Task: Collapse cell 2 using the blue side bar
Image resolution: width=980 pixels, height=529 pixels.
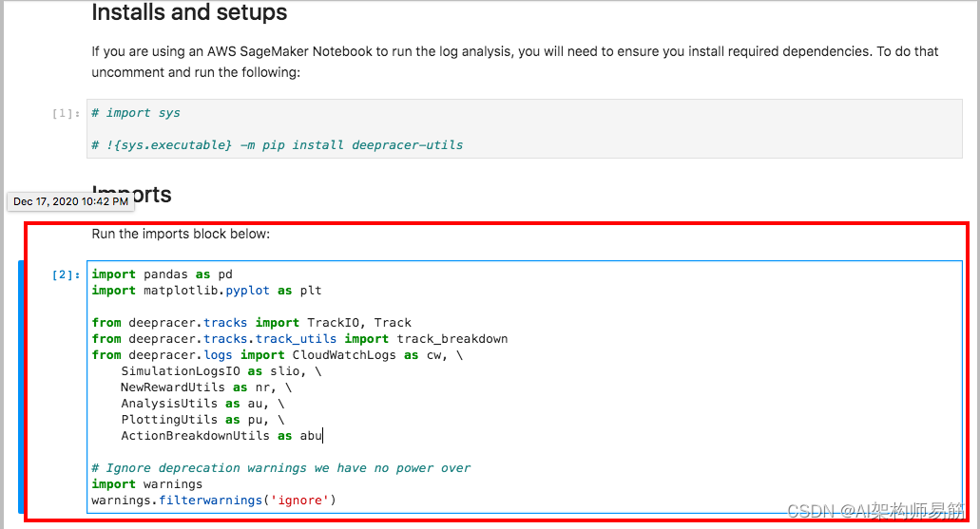Action: point(22,387)
